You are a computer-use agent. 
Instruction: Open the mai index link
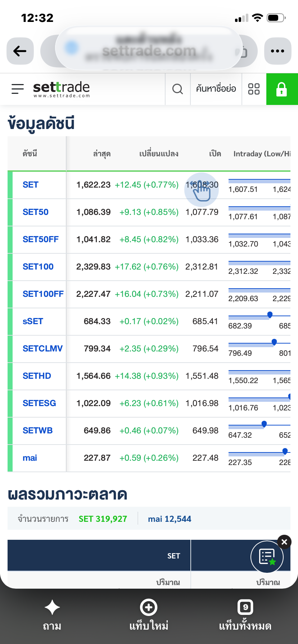tap(30, 458)
